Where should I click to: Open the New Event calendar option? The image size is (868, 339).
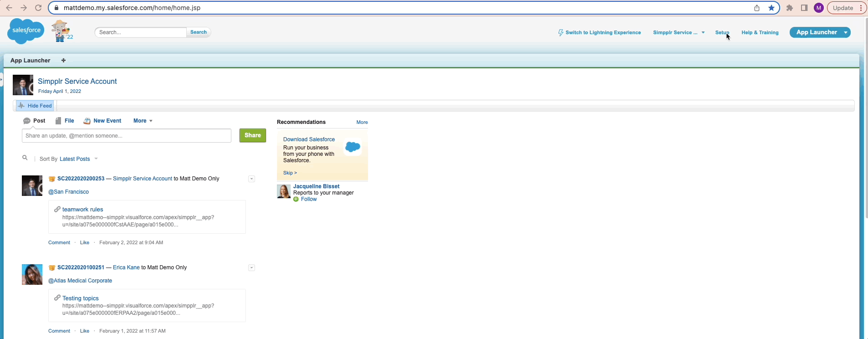point(102,121)
